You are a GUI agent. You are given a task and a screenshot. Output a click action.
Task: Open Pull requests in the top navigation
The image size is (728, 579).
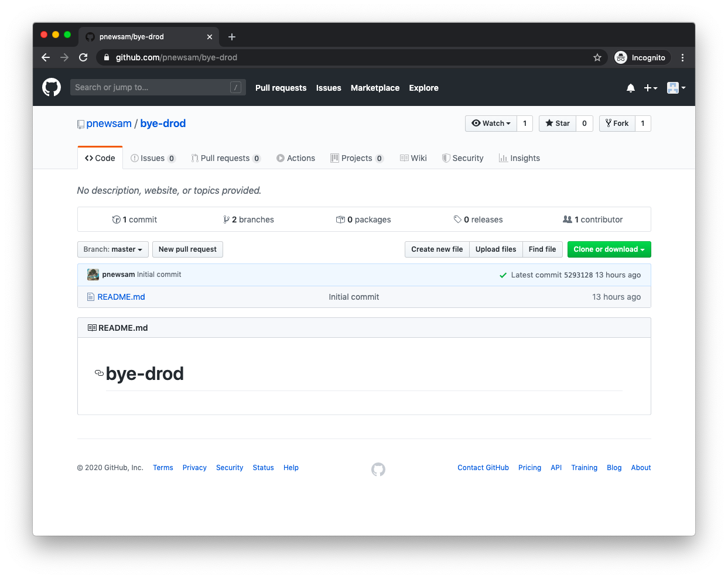tap(281, 88)
